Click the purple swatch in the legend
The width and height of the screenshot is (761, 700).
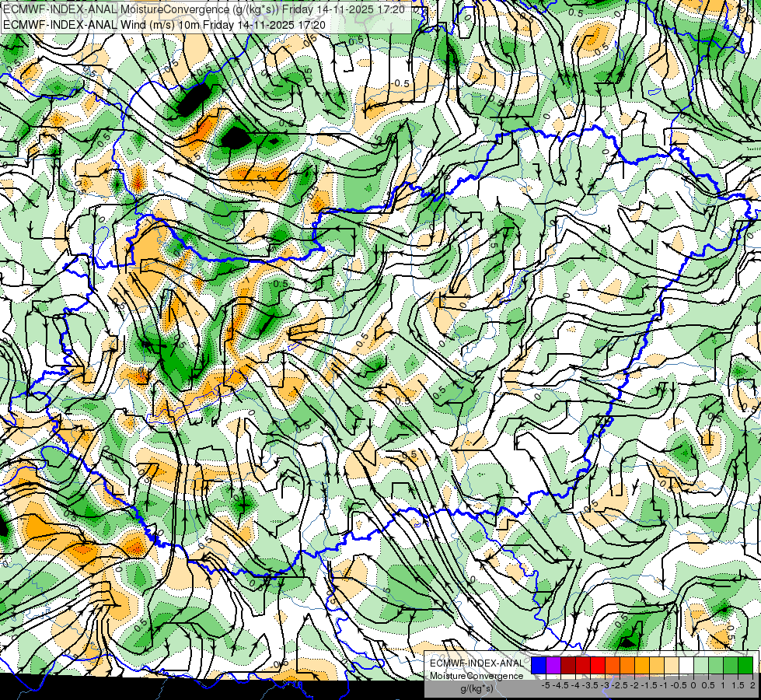[553, 666]
